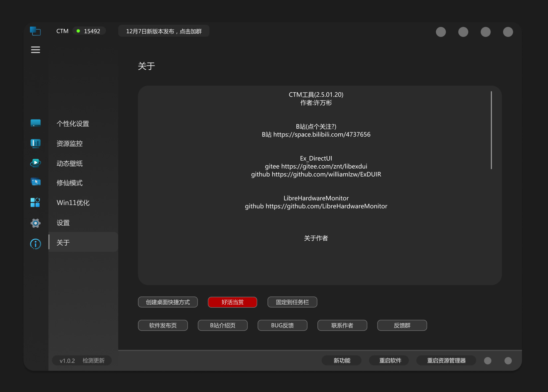The image size is (548, 392).
Task: Click the CTM app logo icon
Action: 35,31
